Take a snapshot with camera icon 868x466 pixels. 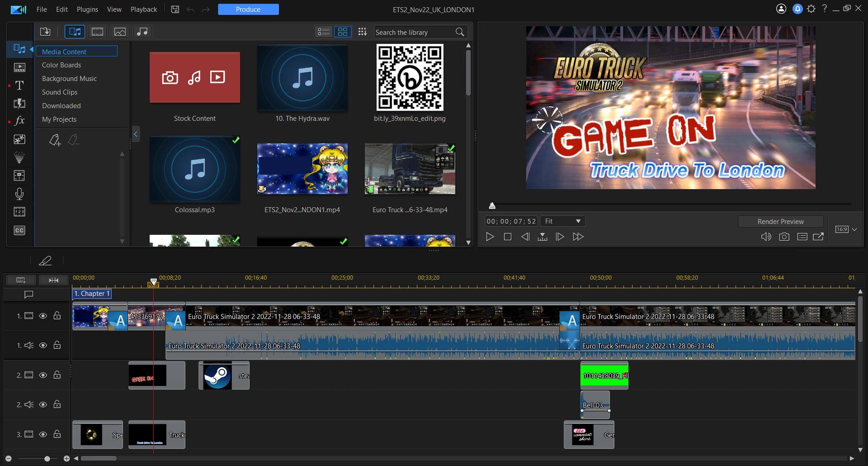click(x=784, y=237)
